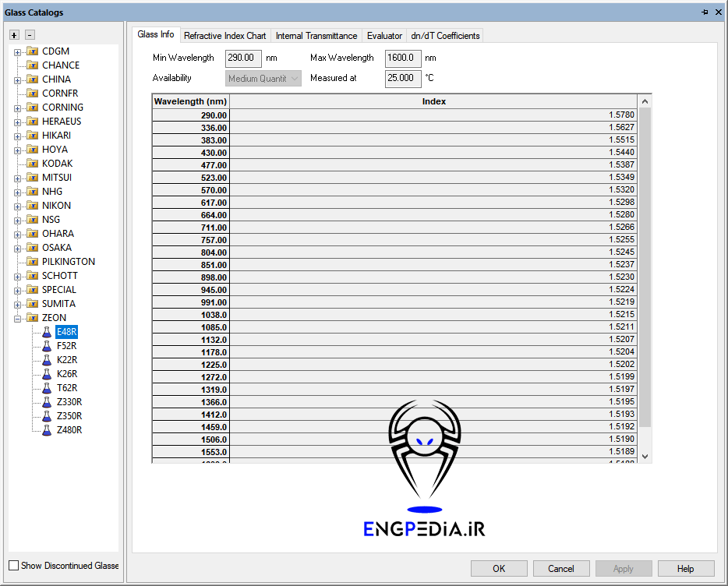Click the Cancel button

(561, 568)
